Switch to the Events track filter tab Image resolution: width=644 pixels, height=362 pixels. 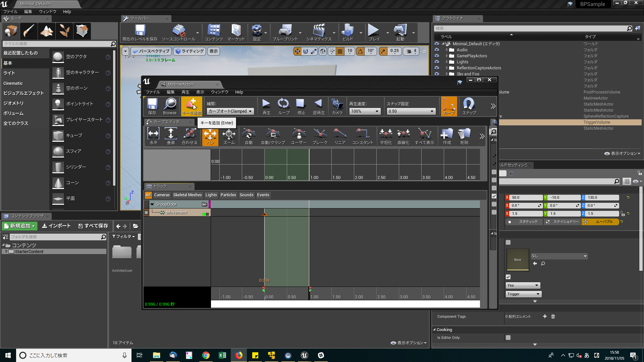(263, 195)
